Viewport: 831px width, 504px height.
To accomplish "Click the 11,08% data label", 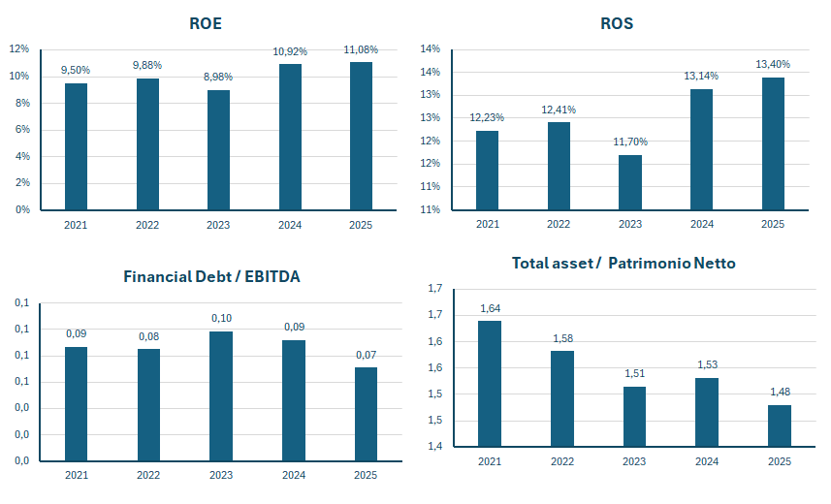I will click(361, 49).
